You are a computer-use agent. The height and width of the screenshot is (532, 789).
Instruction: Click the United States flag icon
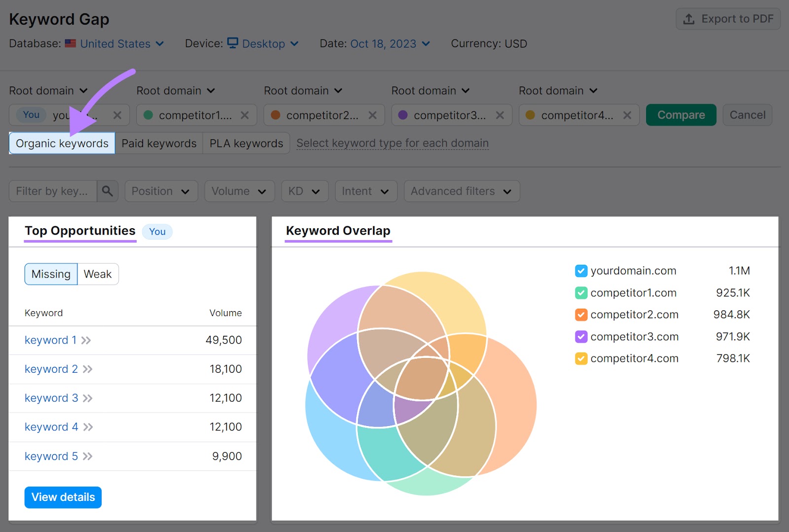click(x=71, y=43)
